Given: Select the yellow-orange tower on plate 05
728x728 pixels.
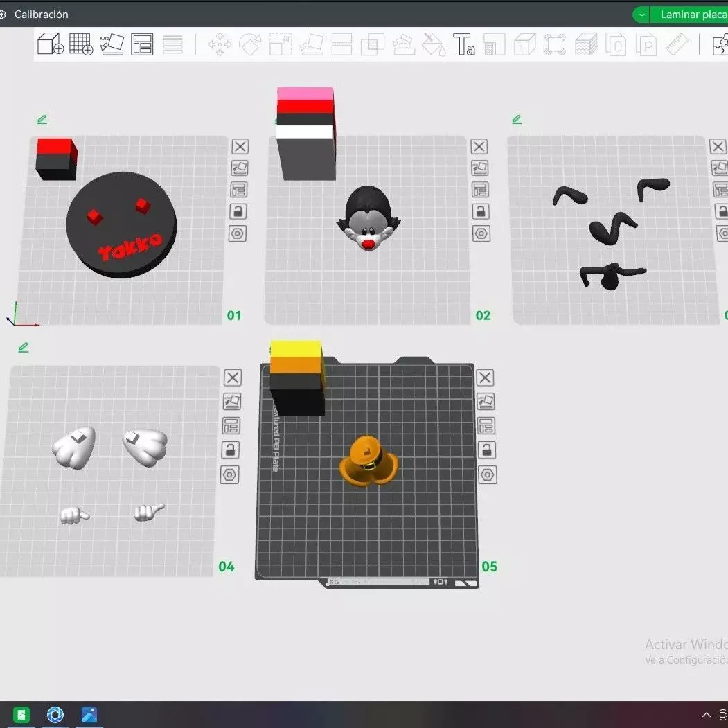Looking at the screenshot, I should coord(297,378).
